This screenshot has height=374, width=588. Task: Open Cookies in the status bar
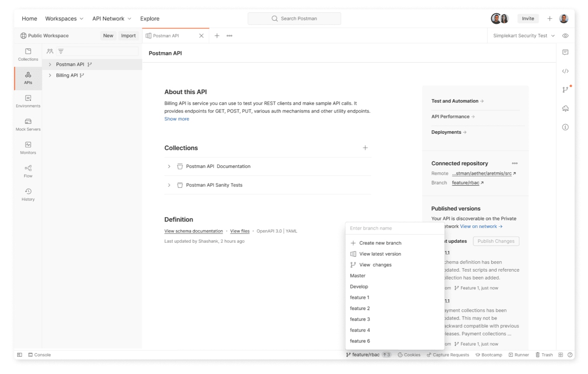click(409, 355)
